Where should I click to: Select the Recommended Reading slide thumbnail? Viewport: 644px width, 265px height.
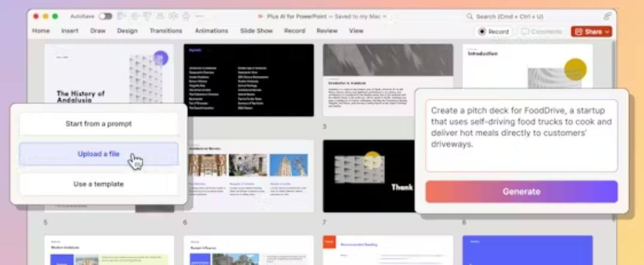click(388, 250)
